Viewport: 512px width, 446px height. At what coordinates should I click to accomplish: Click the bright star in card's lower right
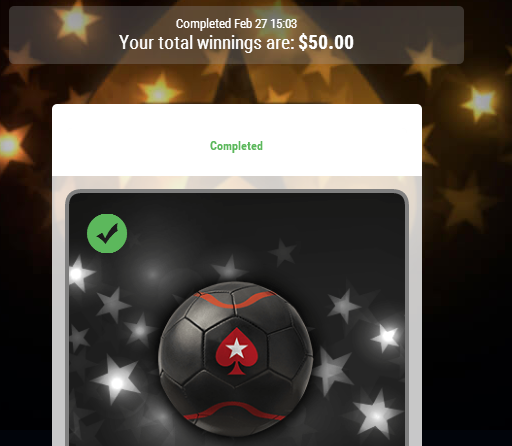pyautogui.click(x=377, y=415)
